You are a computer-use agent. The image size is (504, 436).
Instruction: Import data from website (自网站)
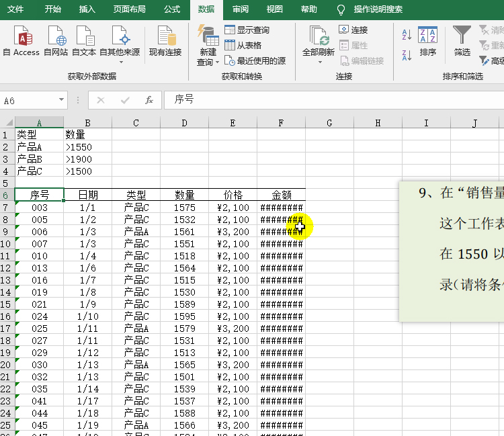coord(56,41)
